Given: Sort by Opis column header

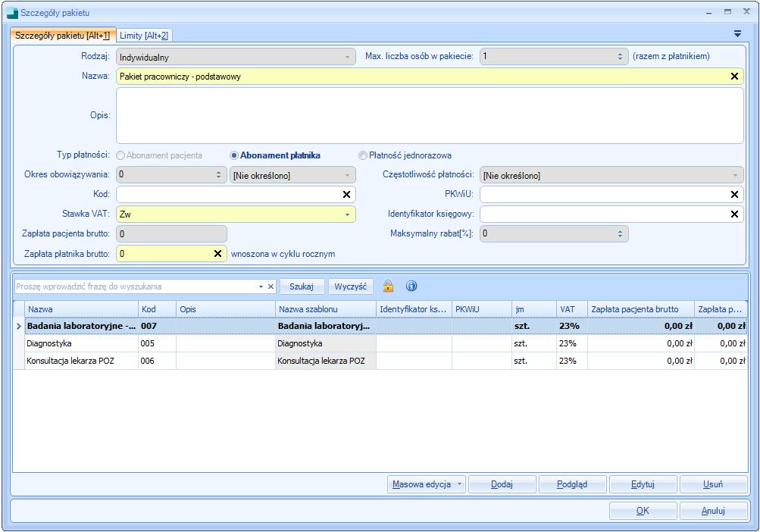Looking at the screenshot, I should pyautogui.click(x=225, y=309).
